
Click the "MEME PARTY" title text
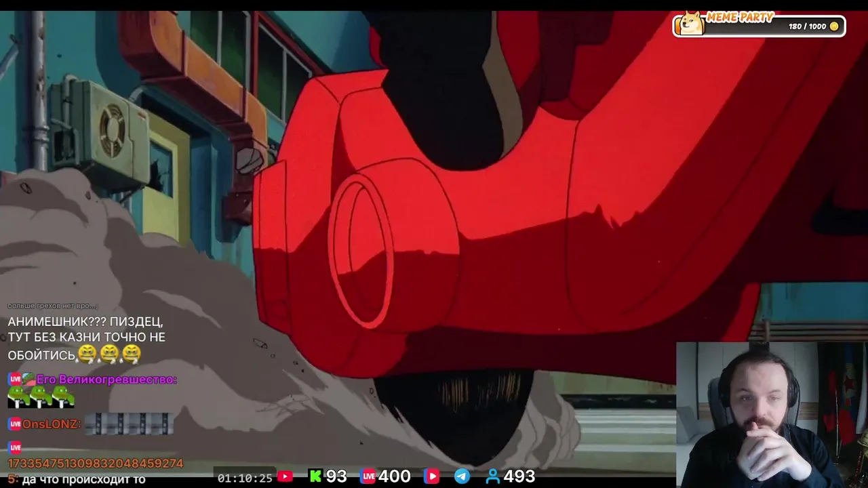click(x=740, y=17)
